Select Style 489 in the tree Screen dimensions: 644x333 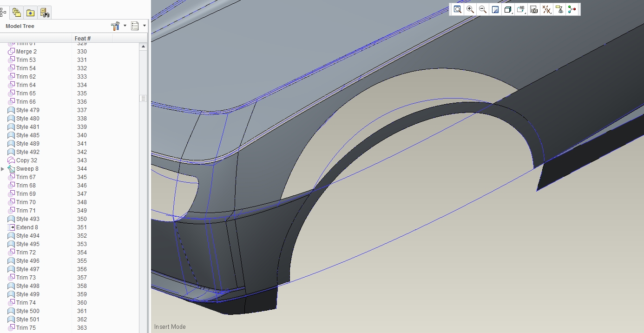28,144
